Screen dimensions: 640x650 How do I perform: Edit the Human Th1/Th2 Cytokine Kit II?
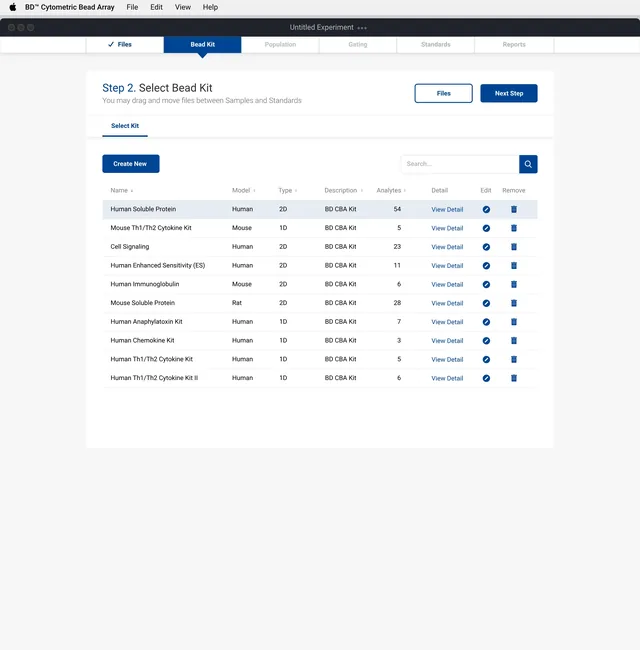pos(486,378)
